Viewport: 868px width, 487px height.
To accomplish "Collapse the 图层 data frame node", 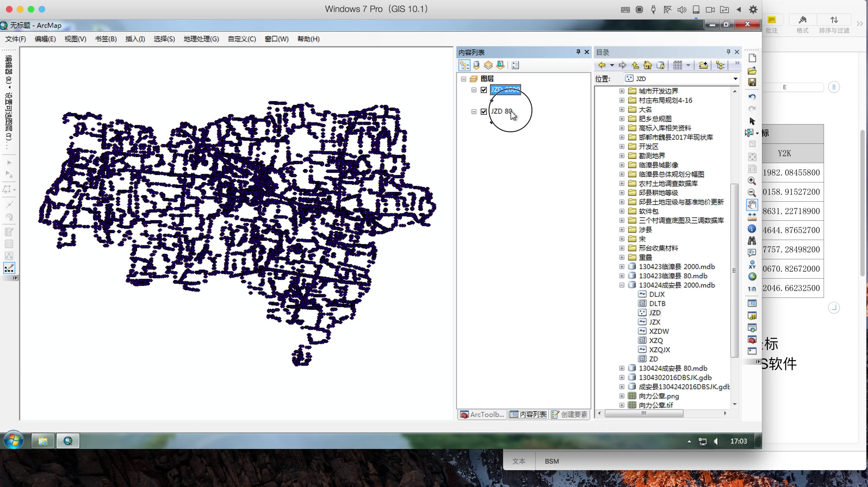I will [x=464, y=79].
